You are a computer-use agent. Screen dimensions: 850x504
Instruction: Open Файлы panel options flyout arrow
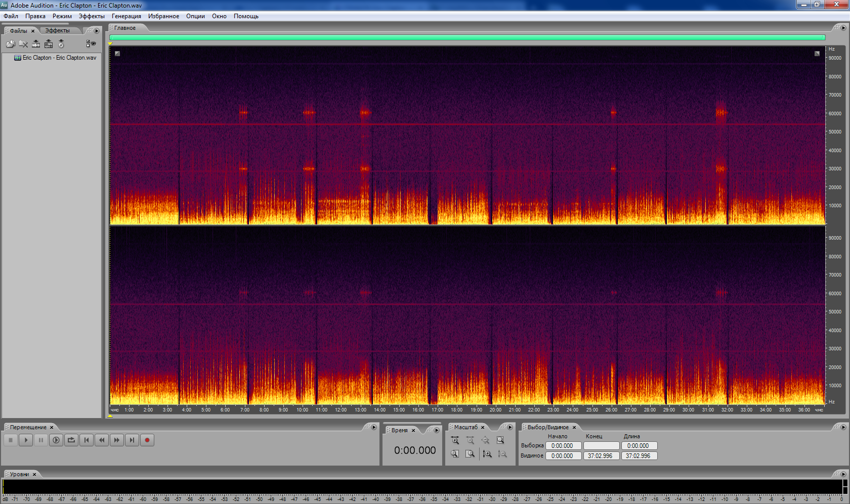coord(97,31)
